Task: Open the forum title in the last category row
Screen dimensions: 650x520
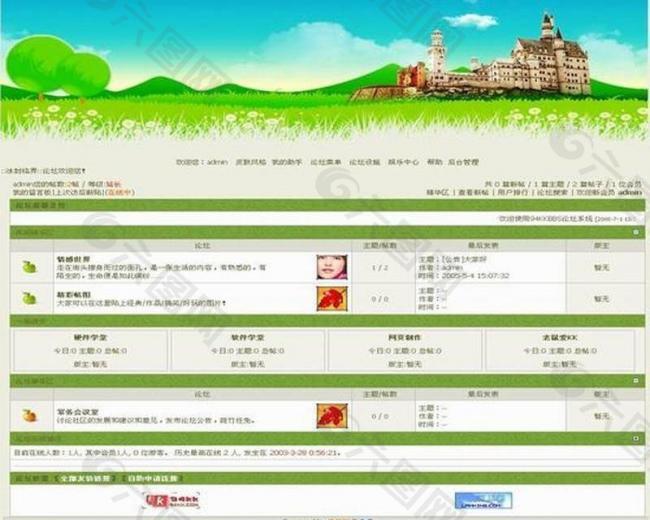Action: tap(78, 412)
